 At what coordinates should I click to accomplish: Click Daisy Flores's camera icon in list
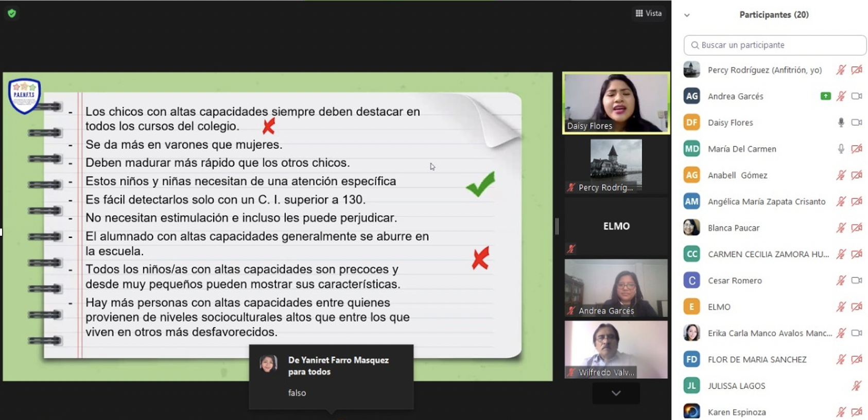click(857, 122)
